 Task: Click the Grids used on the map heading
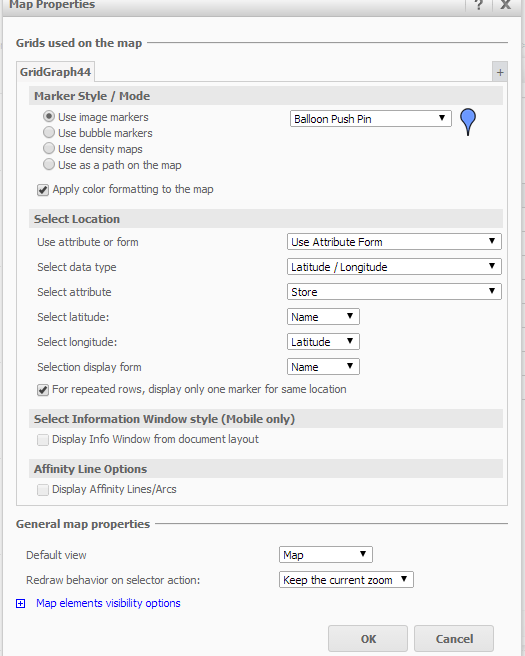(x=79, y=43)
